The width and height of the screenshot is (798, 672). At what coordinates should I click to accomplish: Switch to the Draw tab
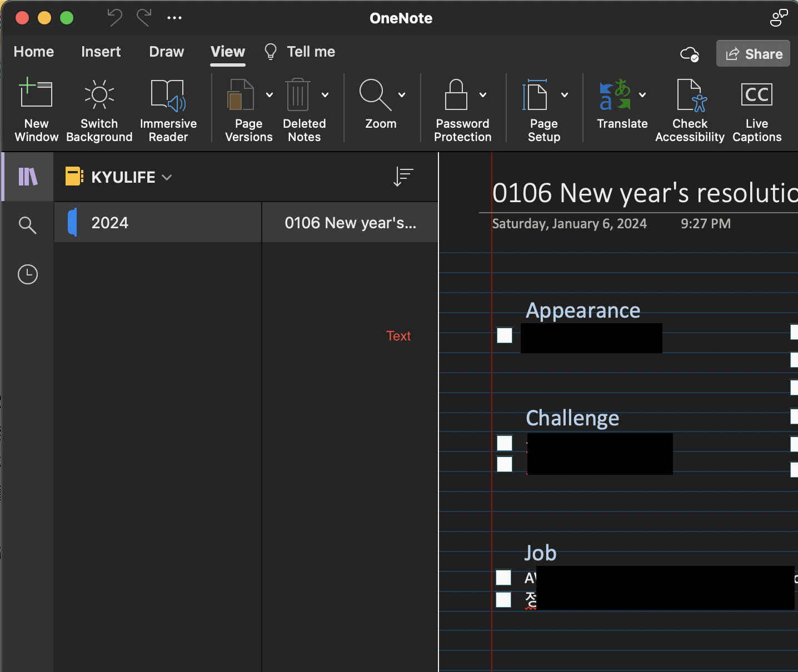coord(166,52)
